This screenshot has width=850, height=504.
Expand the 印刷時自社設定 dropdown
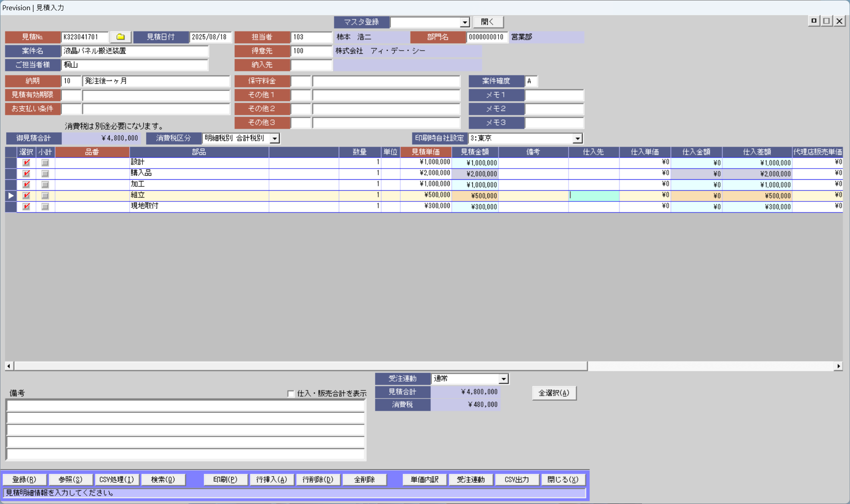pyautogui.click(x=577, y=139)
